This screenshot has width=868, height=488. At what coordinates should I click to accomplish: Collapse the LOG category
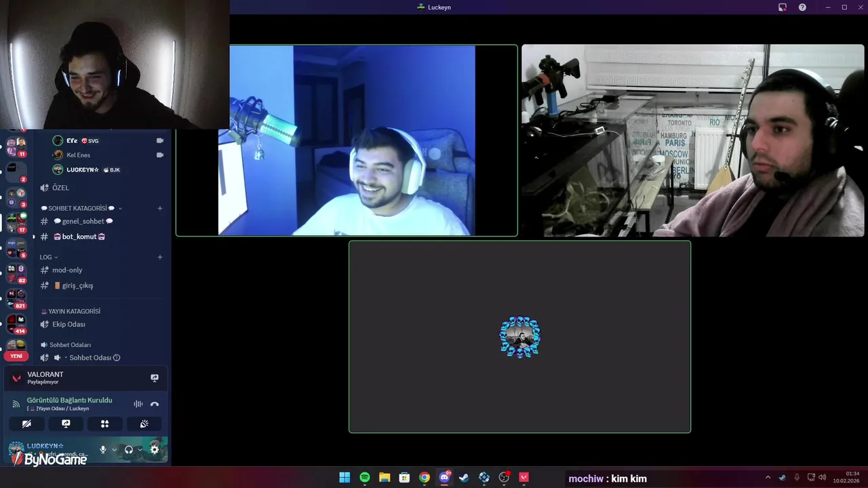point(49,257)
